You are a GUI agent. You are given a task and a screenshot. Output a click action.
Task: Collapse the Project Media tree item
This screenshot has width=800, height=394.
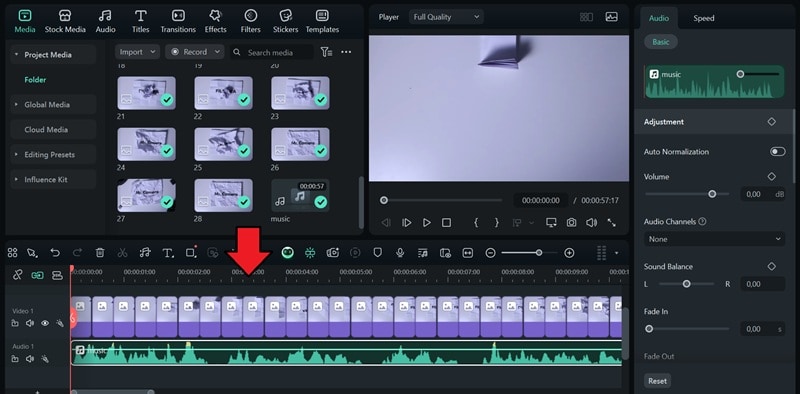16,55
